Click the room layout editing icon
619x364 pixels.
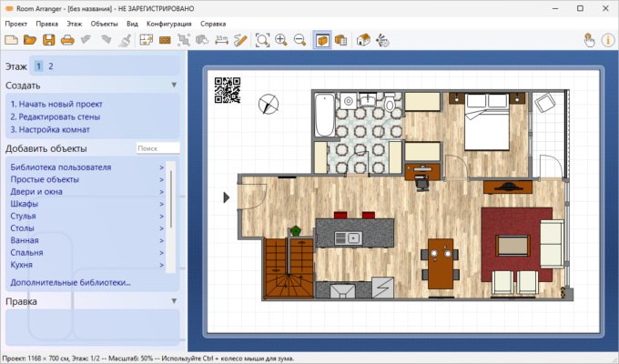[146, 40]
